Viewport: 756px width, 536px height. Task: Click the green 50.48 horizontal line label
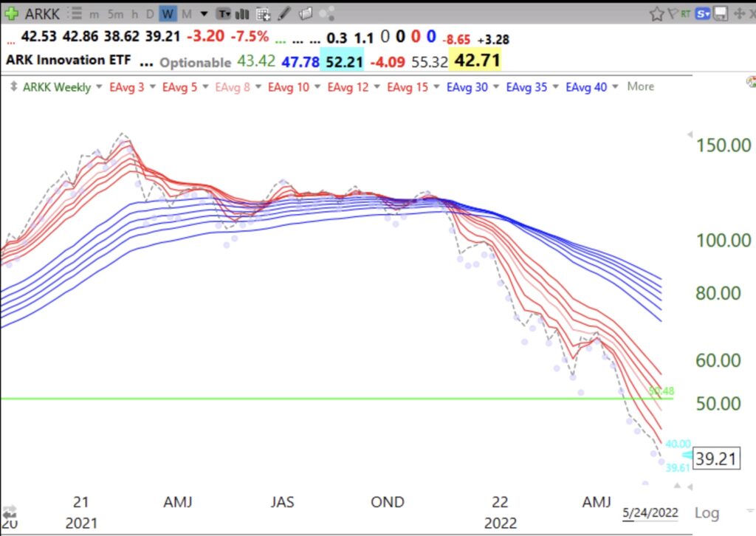coord(661,391)
